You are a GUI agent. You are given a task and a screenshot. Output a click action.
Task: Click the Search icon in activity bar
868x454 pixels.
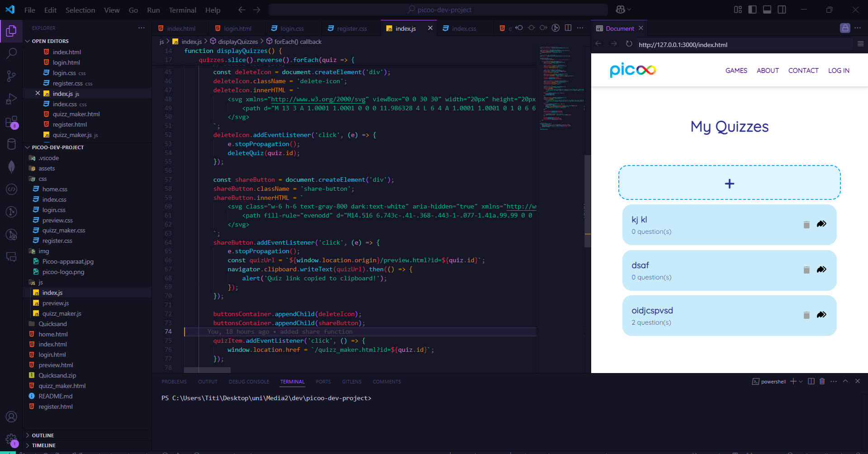click(x=11, y=53)
